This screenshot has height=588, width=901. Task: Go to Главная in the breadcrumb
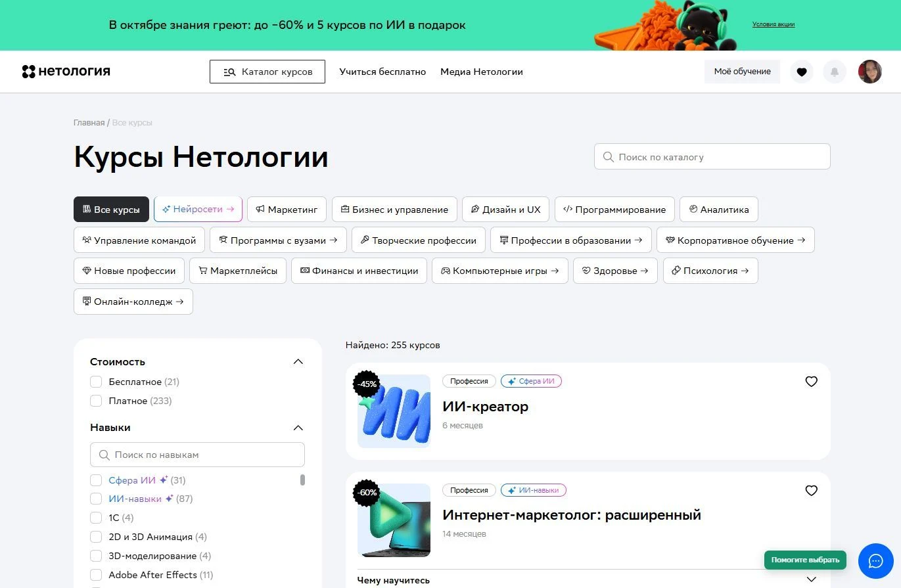pos(89,123)
